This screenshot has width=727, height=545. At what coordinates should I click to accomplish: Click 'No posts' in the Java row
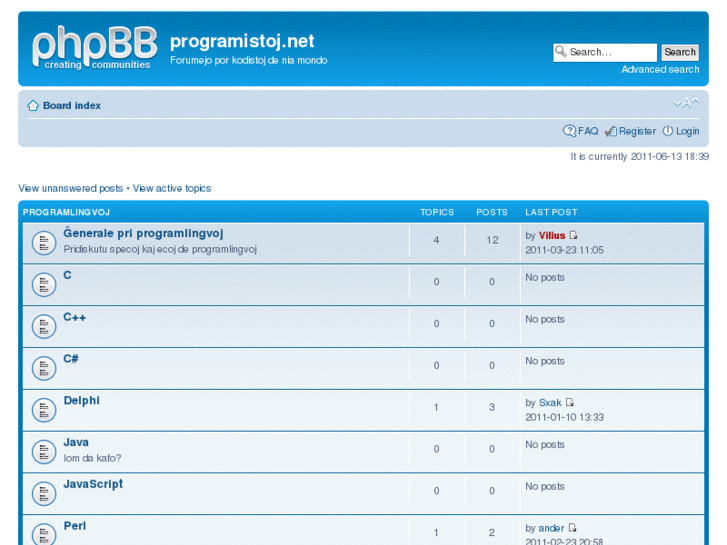(x=545, y=445)
